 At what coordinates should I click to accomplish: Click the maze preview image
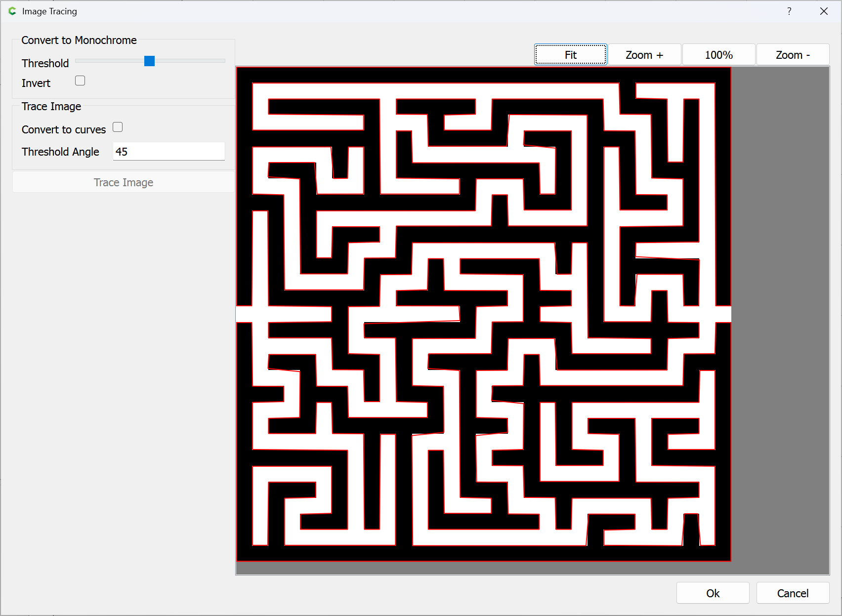(483, 314)
